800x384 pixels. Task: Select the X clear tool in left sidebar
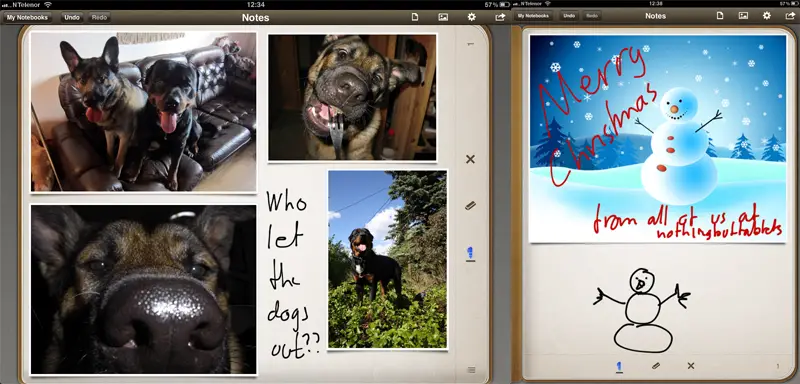(470, 159)
